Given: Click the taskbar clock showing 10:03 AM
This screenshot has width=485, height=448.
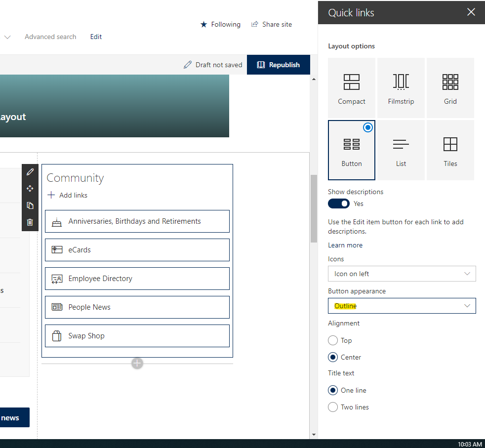Looking at the screenshot, I should coord(470,444).
